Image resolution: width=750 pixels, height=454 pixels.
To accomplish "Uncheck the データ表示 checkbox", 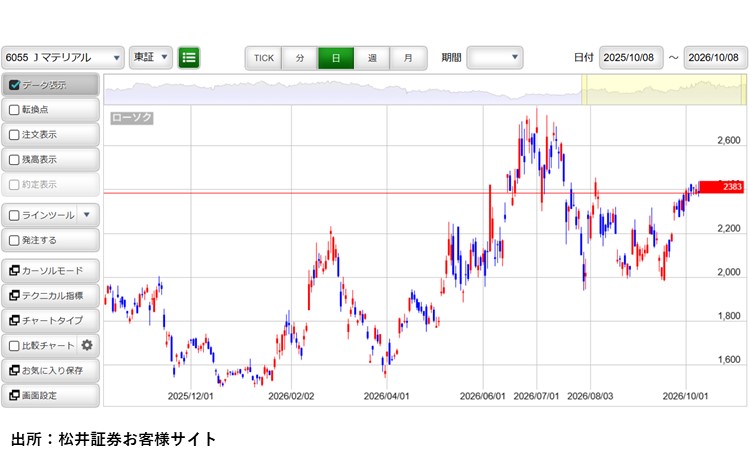I will [x=14, y=85].
